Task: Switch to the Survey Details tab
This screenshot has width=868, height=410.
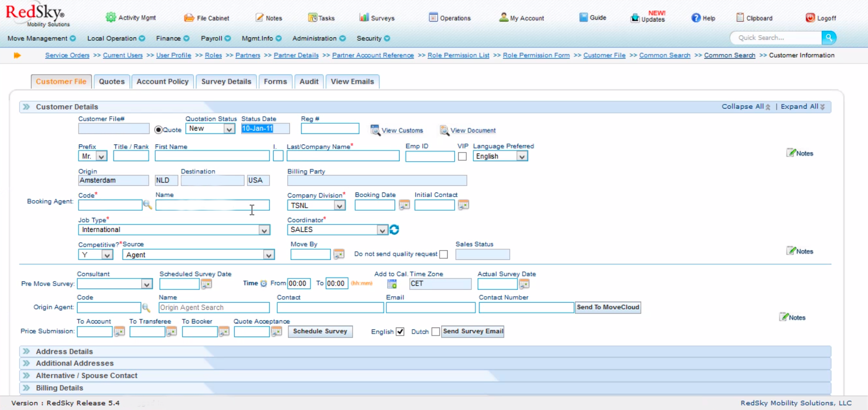Action: point(226,81)
